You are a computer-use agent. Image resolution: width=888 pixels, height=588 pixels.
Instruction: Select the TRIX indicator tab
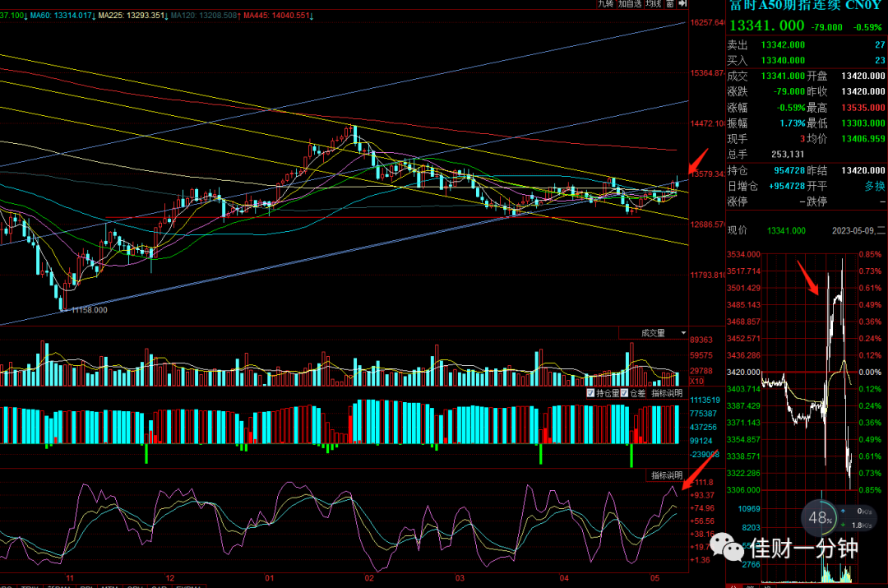pyautogui.click(x=30, y=586)
